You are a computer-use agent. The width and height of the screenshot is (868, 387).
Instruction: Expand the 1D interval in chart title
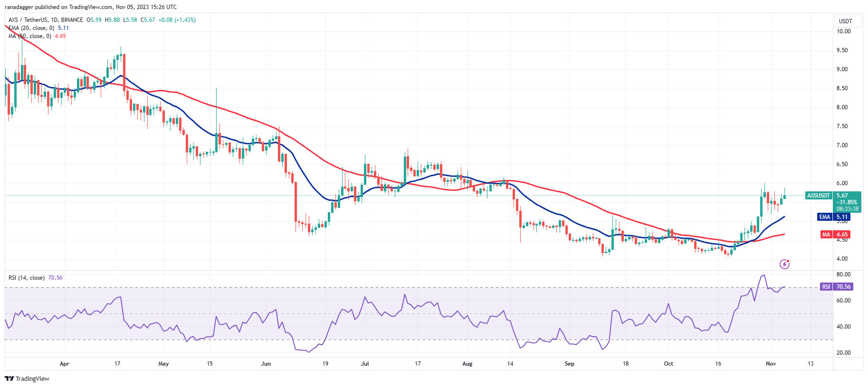(x=54, y=20)
